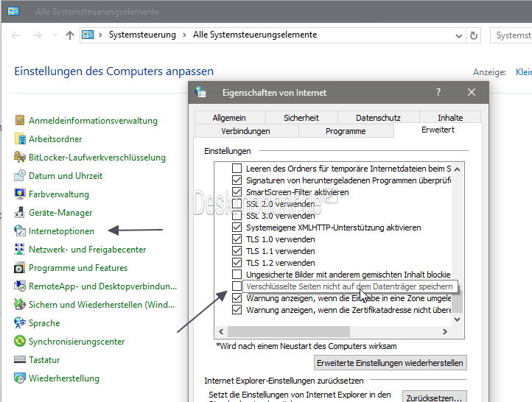
Task: Open the Geräte-Manager link
Action: [60, 213]
